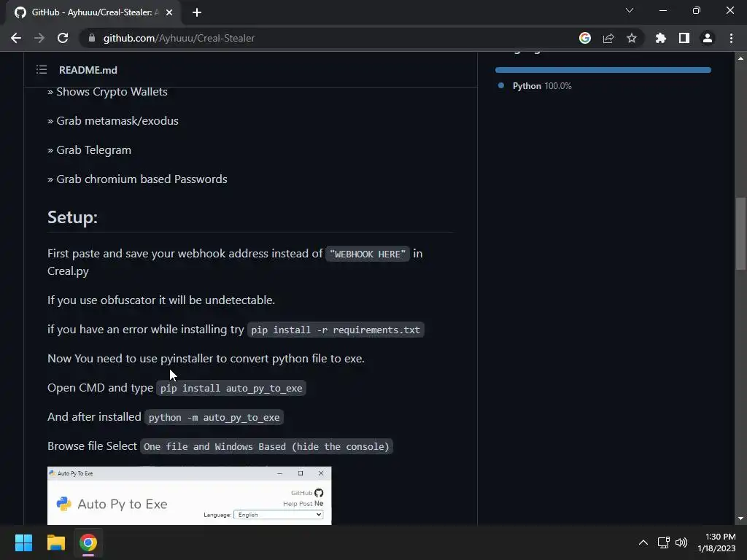Open the Google icon in the address bar

(585, 38)
